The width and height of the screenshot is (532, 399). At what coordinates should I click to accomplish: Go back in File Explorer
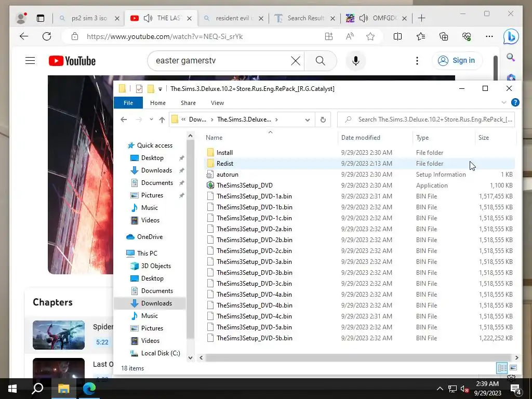point(124,119)
